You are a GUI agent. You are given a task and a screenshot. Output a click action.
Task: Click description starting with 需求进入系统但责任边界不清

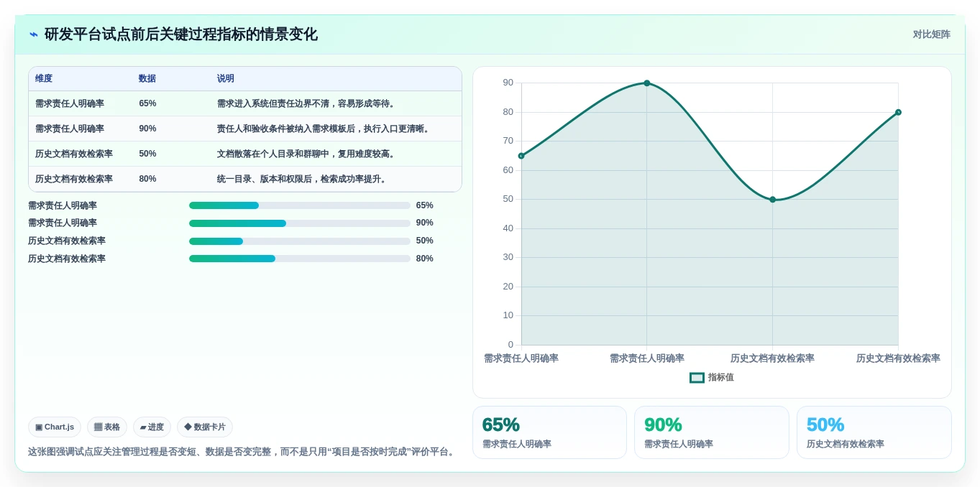tap(308, 103)
